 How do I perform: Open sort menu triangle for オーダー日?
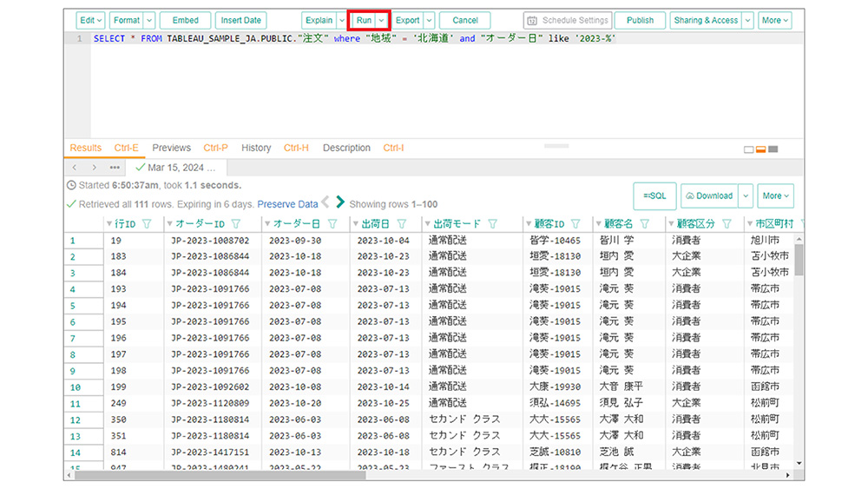267,224
